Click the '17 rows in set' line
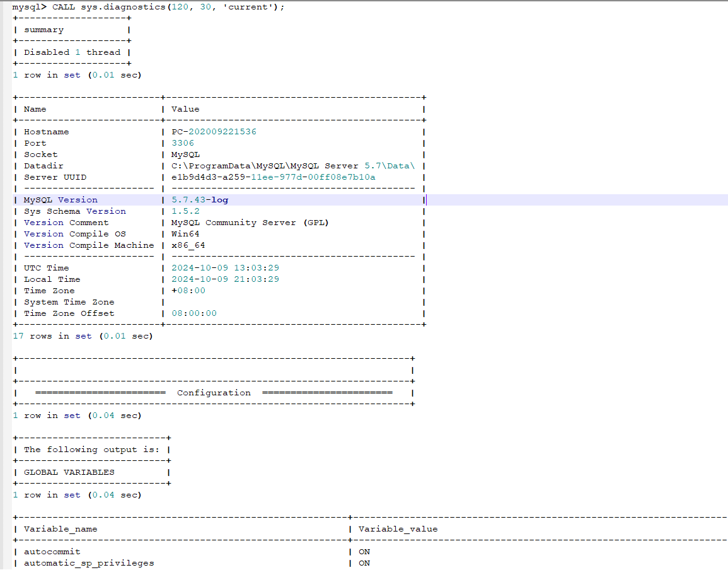728x570 pixels. pos(83,336)
